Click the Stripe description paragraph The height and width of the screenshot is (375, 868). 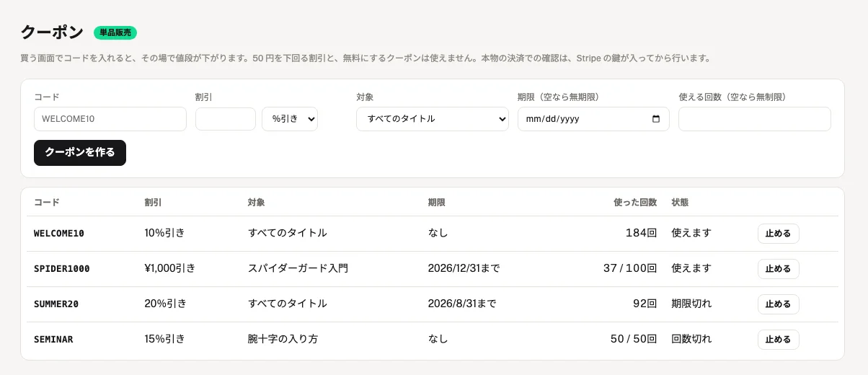pyautogui.click(x=367, y=58)
